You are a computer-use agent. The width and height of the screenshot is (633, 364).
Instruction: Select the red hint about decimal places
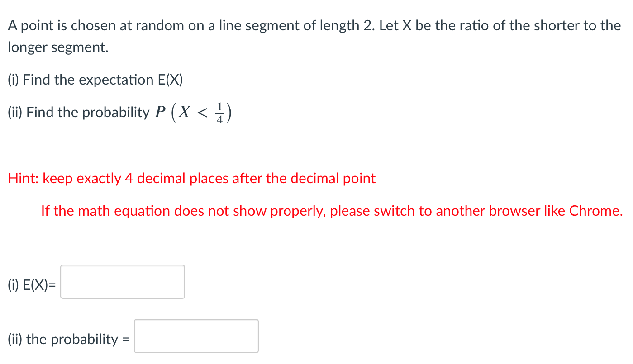click(x=191, y=178)
